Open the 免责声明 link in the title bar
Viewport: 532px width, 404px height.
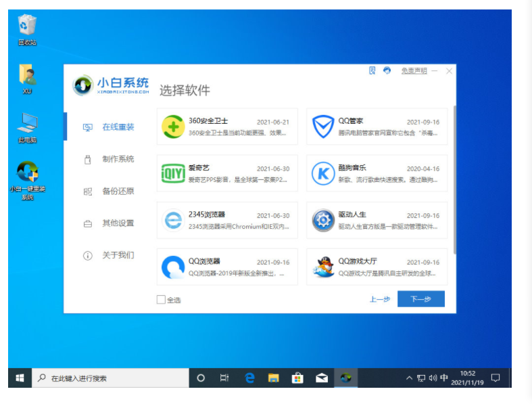coord(414,71)
